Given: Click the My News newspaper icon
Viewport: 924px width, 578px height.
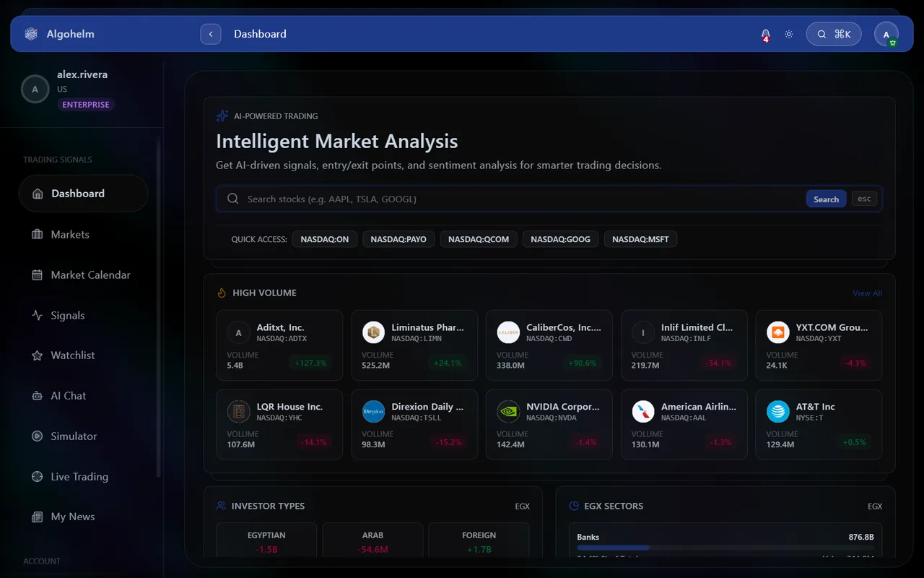Looking at the screenshot, I should (38, 517).
